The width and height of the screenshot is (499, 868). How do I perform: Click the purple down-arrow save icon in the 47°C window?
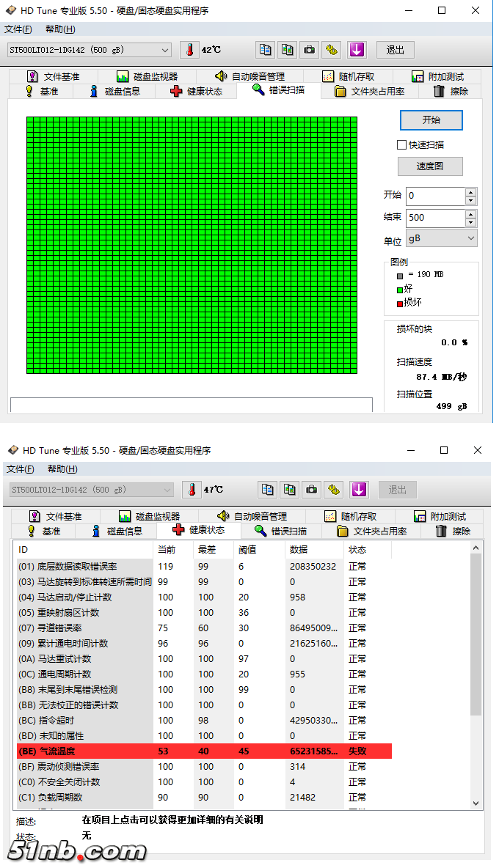(x=358, y=489)
